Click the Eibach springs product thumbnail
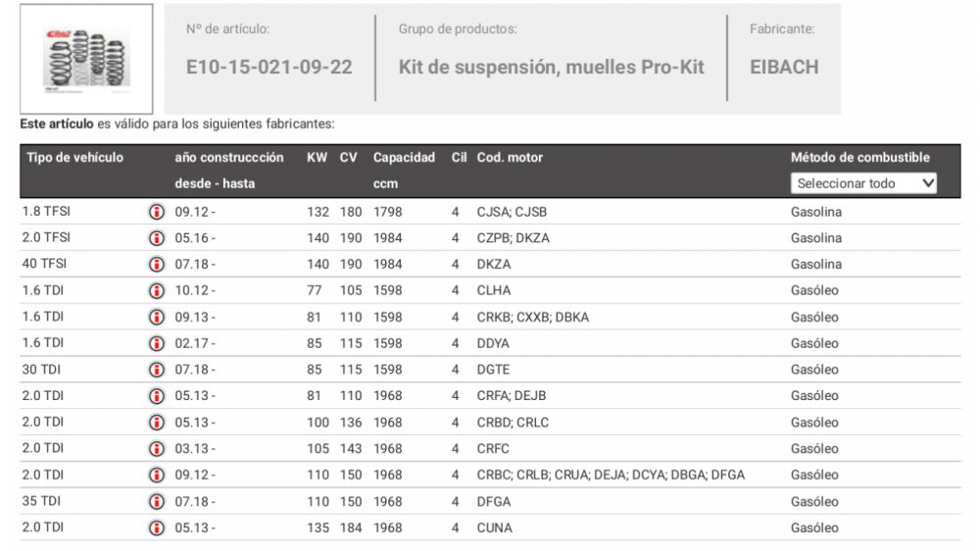The height and width of the screenshot is (551, 980). (86, 60)
